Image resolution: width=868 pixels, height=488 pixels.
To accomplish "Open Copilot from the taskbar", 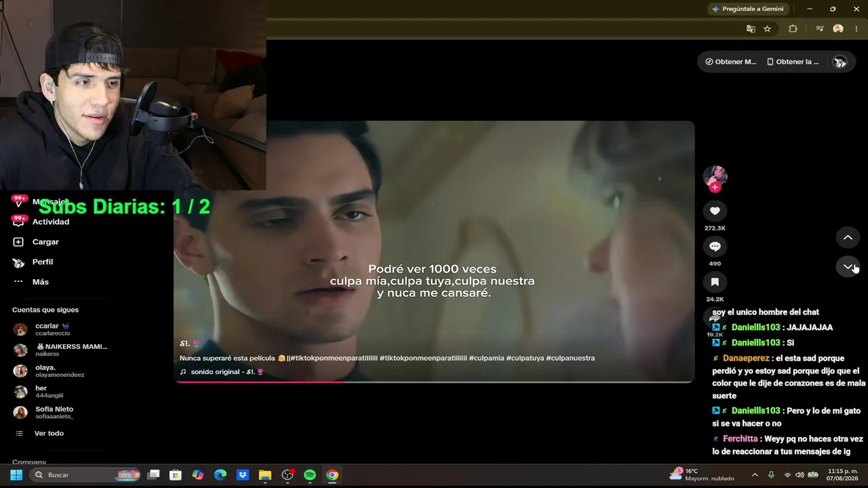I will [198, 475].
